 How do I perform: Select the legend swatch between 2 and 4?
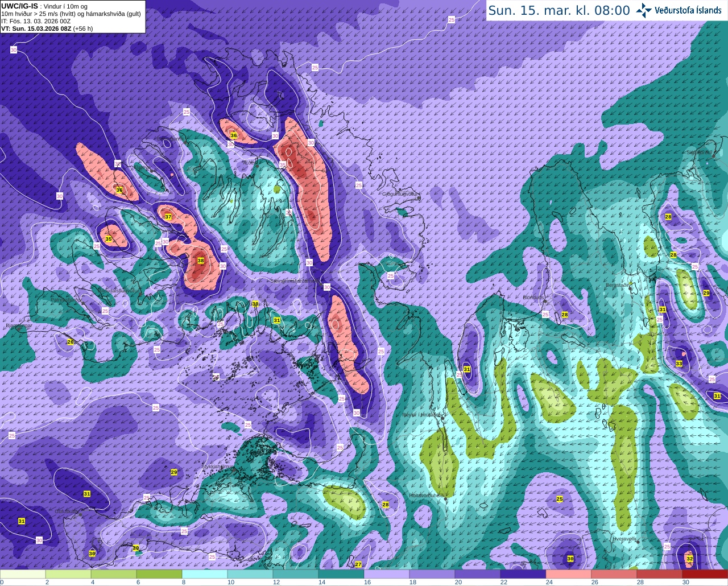tap(68, 574)
